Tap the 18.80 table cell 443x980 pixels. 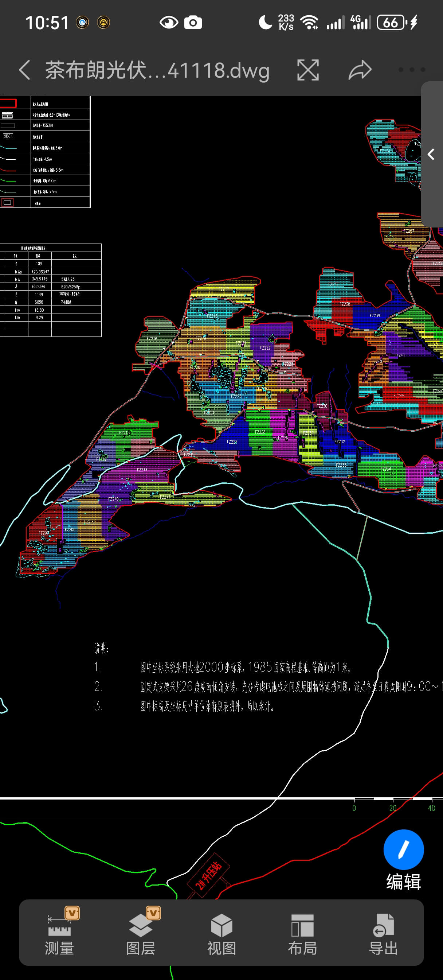tap(39, 310)
